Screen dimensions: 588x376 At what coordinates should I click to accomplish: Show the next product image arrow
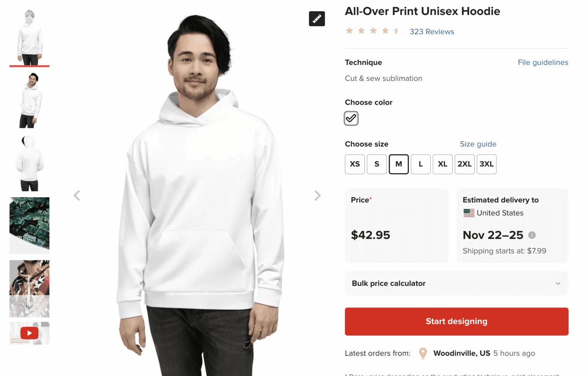[317, 196]
